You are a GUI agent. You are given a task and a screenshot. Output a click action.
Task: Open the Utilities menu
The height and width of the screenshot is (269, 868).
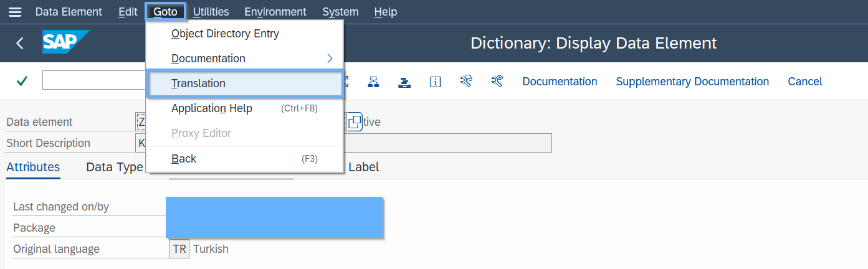211,12
